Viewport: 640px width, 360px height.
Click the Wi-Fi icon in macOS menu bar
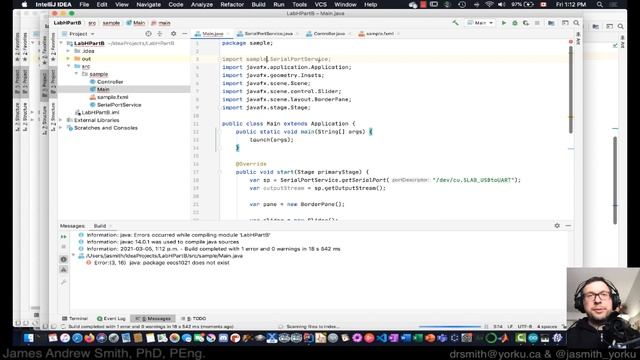pos(489,4)
